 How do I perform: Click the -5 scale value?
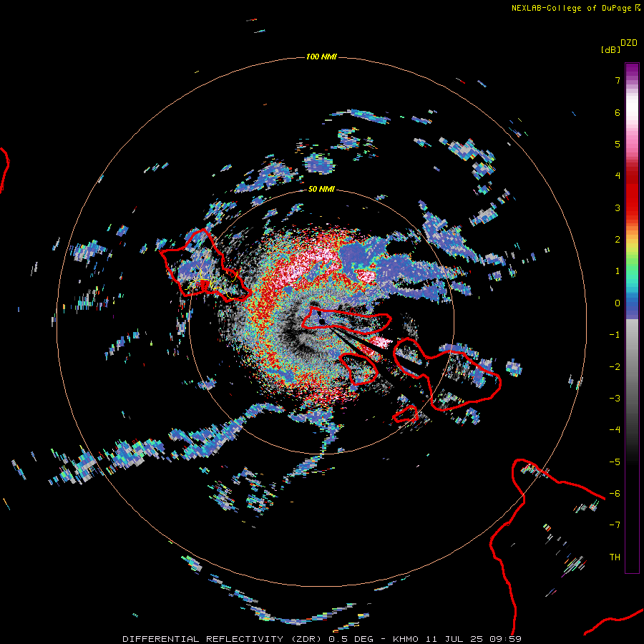coord(615,462)
